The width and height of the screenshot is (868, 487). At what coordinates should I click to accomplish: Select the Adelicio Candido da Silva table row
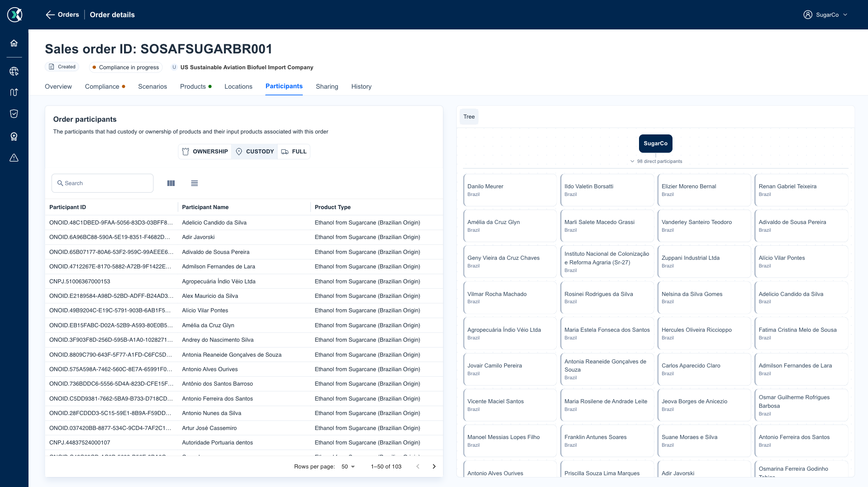pos(244,223)
